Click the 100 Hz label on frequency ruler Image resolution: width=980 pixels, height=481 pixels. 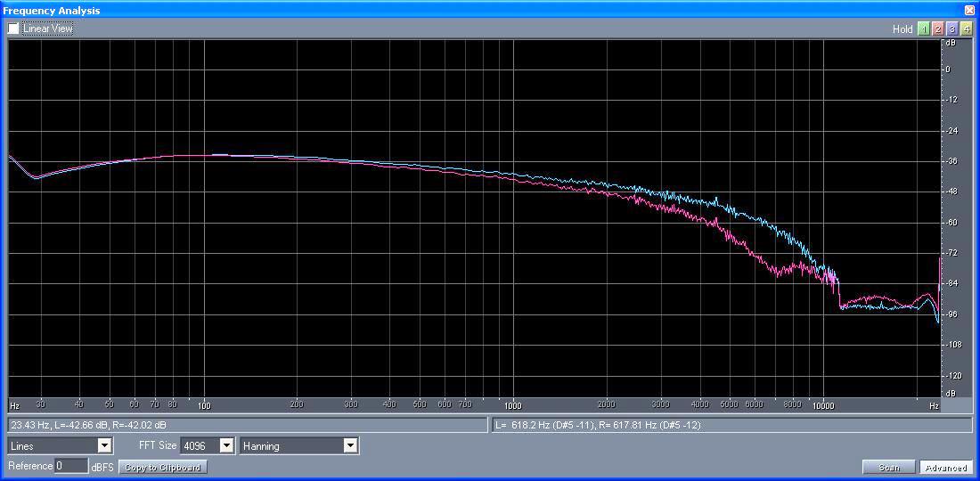click(x=205, y=404)
